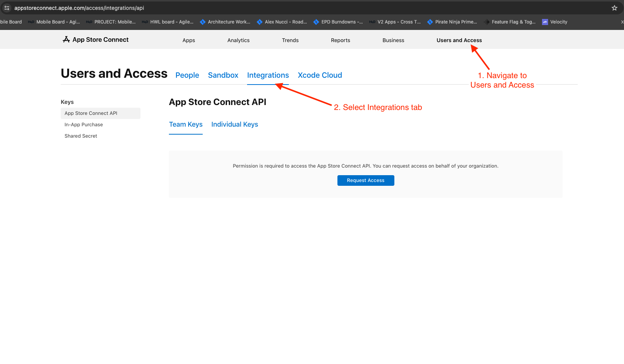
Task: Click the Request Access button
Action: tap(366, 180)
